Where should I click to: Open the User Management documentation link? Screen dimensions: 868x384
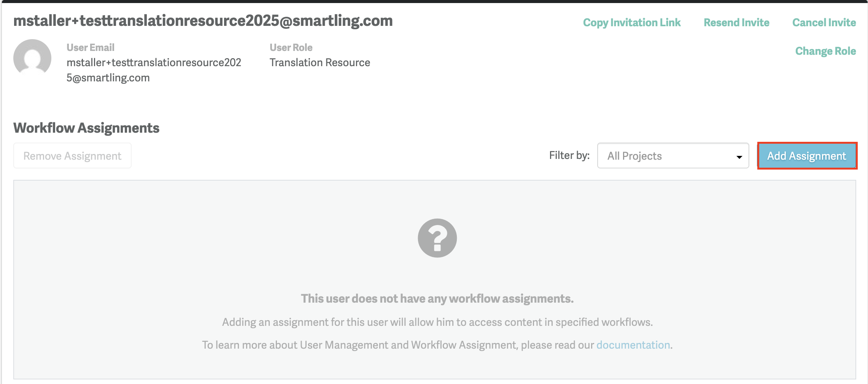click(x=633, y=345)
